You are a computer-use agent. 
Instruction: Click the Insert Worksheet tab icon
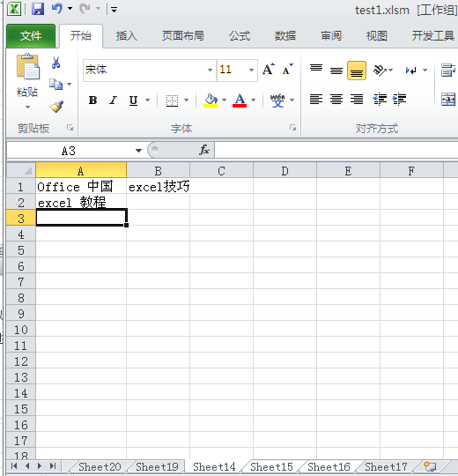[430, 466]
